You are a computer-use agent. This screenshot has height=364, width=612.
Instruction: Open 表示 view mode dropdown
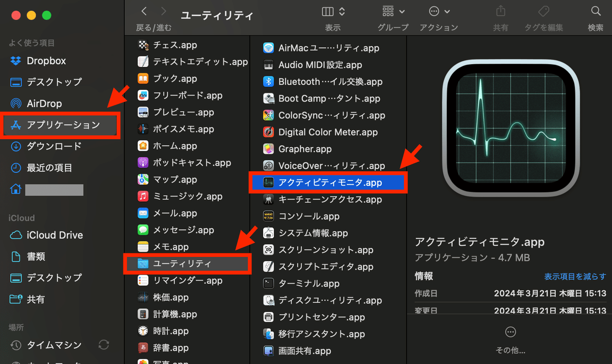(334, 11)
